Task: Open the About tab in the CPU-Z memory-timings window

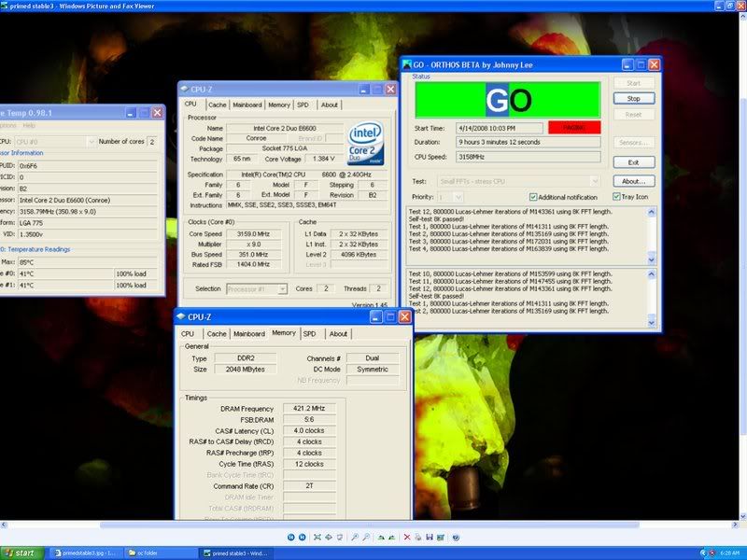Action: [338, 334]
